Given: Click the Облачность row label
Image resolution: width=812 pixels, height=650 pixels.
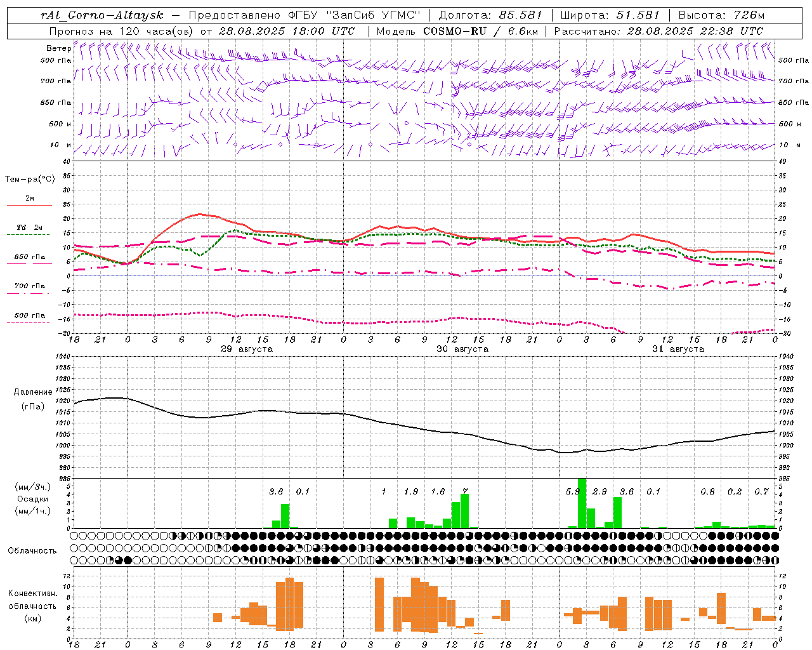Looking at the screenshot, I should click(32, 550).
